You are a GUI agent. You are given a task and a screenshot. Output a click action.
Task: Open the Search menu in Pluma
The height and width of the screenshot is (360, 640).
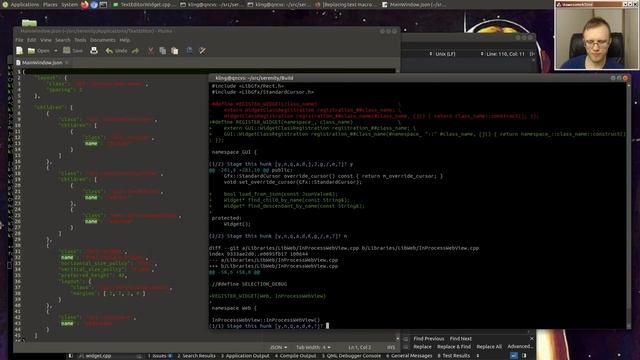62,40
